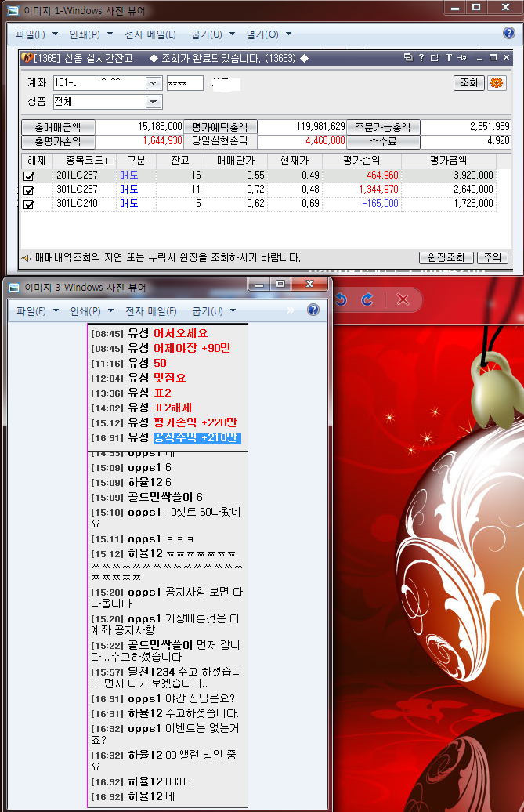Click 전자 메일(E) in 이미지 1 viewer
This screenshot has width=524, height=812.
(150, 34)
